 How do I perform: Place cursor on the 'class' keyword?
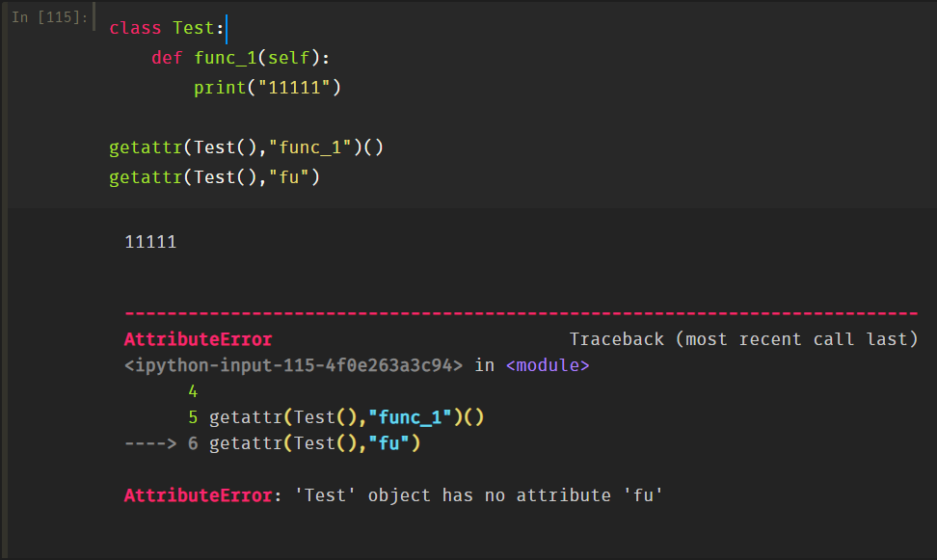click(135, 28)
